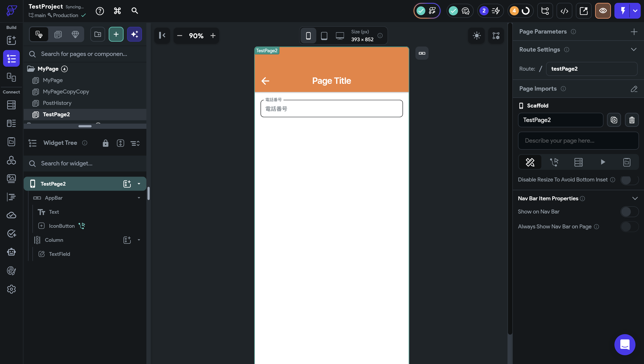Click the AI sparkle generate button
The width and height of the screenshot is (644, 364).
135,34
